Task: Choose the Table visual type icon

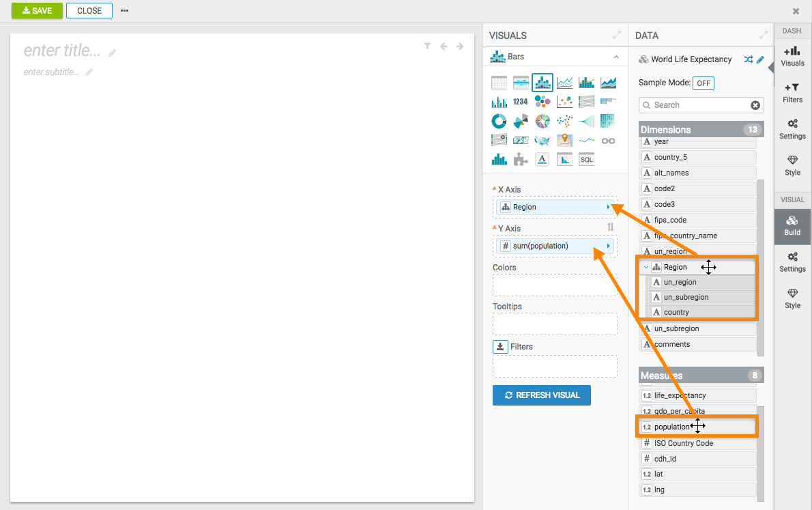Action: (x=499, y=83)
